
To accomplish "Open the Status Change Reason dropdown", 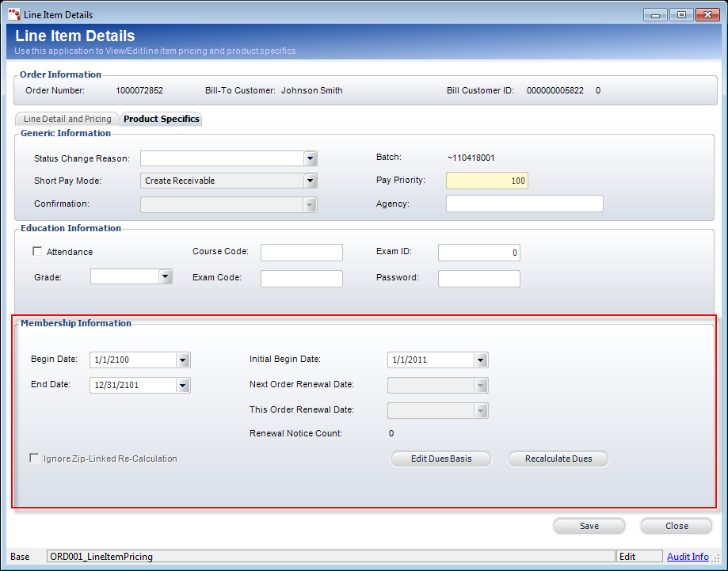I will point(311,158).
